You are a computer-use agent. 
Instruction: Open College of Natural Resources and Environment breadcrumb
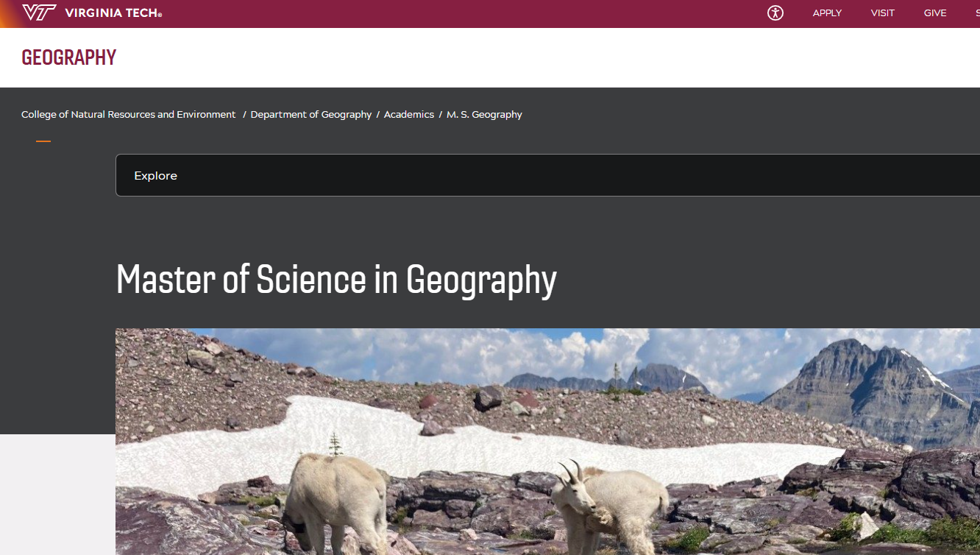point(129,115)
